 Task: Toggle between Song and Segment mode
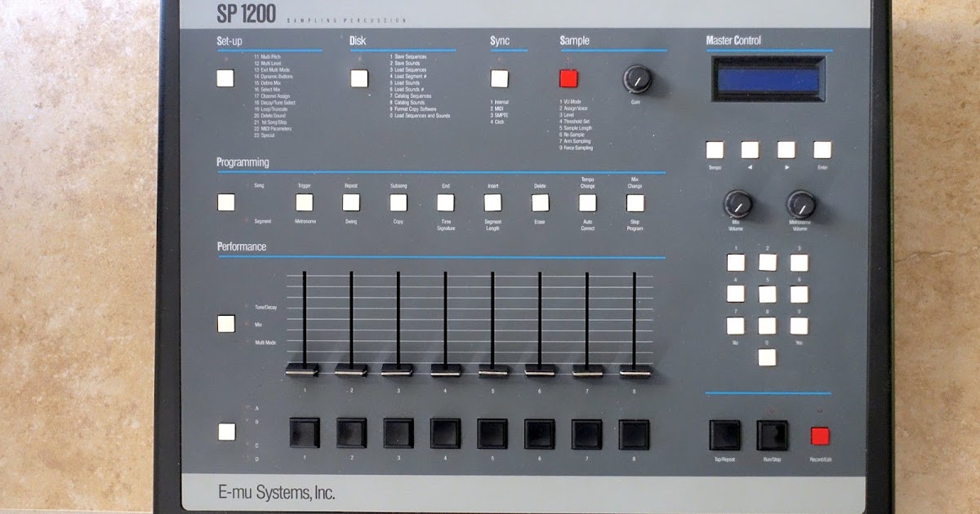226,201
